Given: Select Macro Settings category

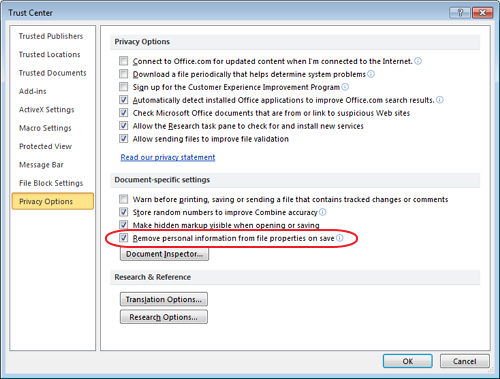Looking at the screenshot, I should (45, 128).
